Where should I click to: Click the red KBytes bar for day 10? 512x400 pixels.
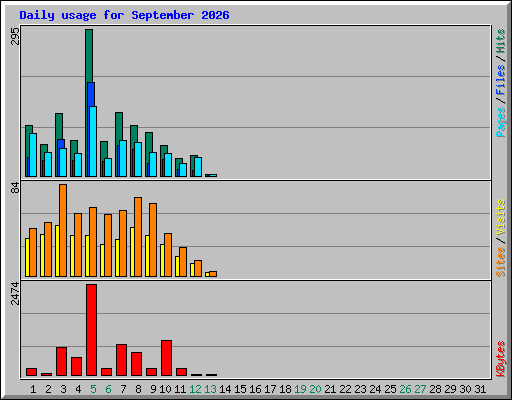pyautogui.click(x=166, y=358)
